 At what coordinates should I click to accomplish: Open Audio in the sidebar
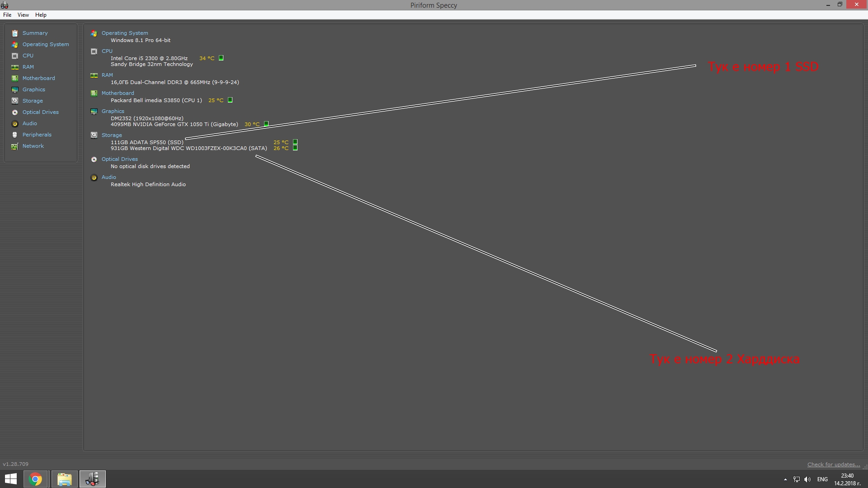(x=30, y=123)
